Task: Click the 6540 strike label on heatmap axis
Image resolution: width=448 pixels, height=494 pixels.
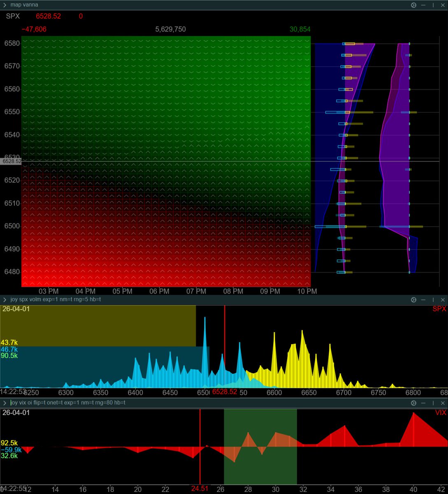Action: click(12, 135)
